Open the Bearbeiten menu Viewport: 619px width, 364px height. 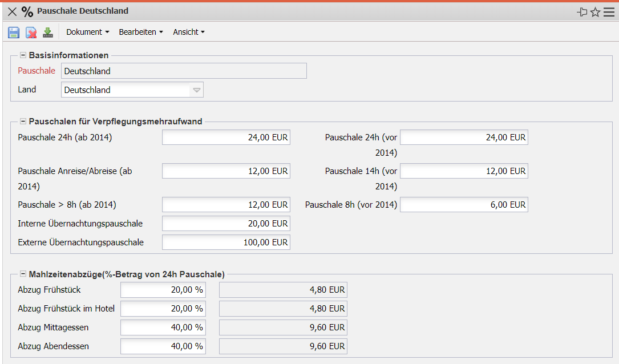pos(140,33)
